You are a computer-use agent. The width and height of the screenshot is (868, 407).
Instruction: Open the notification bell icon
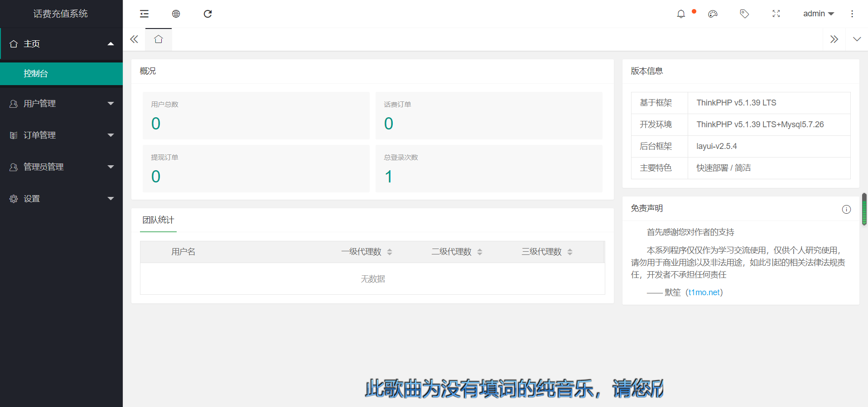(x=680, y=14)
